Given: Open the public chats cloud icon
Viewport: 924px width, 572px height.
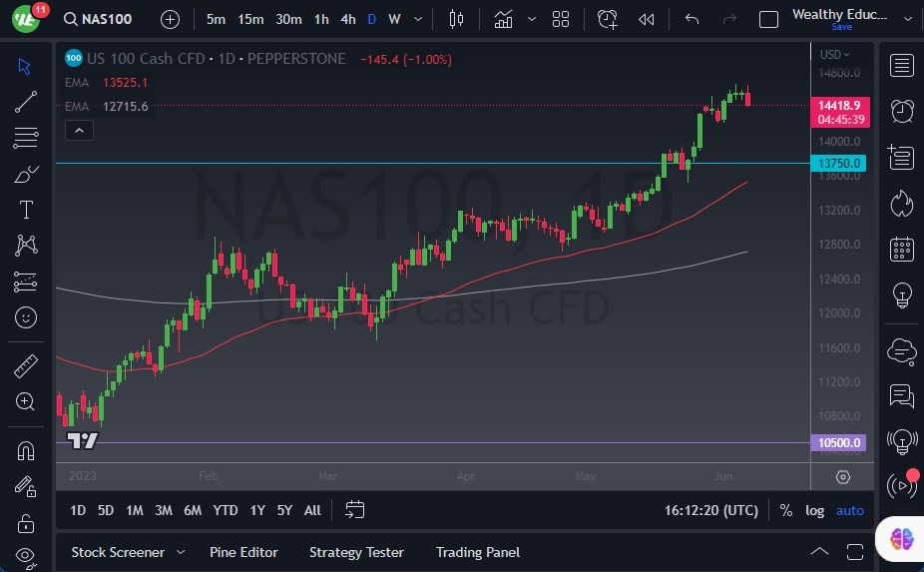Looking at the screenshot, I should coord(902,350).
